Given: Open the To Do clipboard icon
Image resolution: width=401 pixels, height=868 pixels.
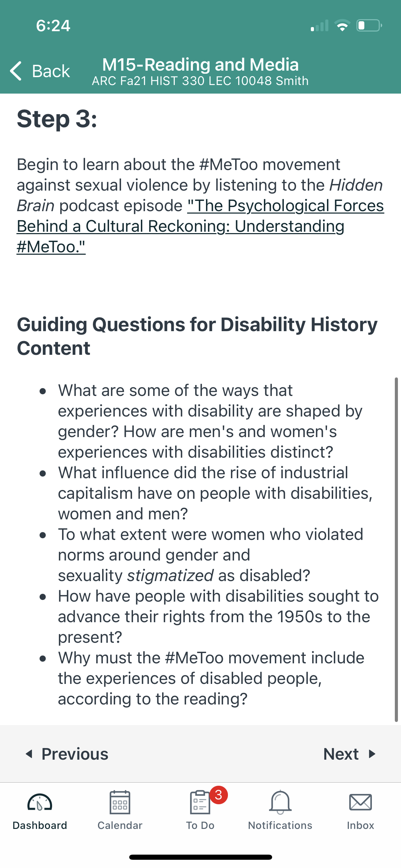Looking at the screenshot, I should pos(200,802).
